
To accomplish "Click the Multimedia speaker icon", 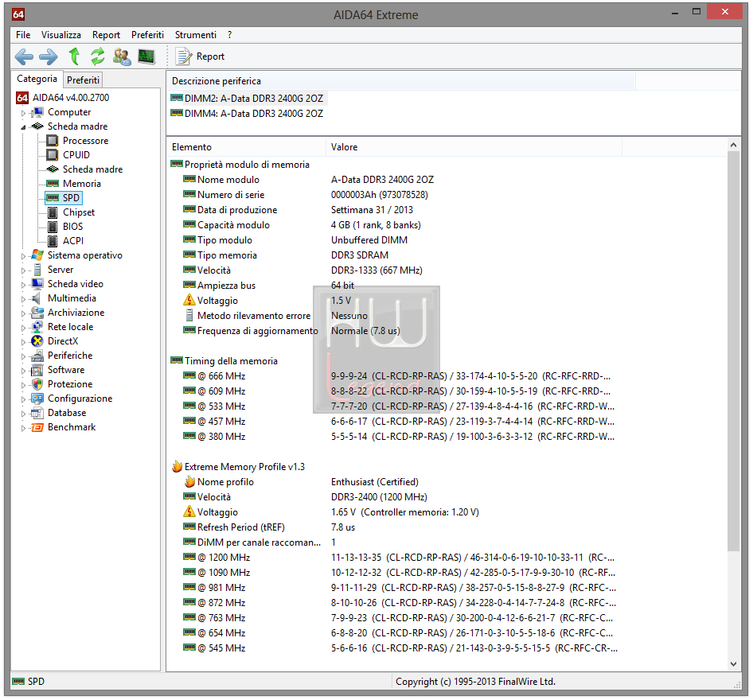I will tap(36, 298).
